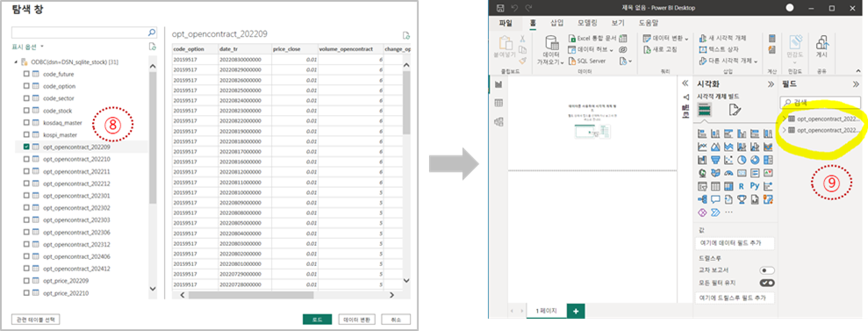
Task: Open the 삽입 (Insert) ribbon tab
Action: pyautogui.click(x=557, y=23)
